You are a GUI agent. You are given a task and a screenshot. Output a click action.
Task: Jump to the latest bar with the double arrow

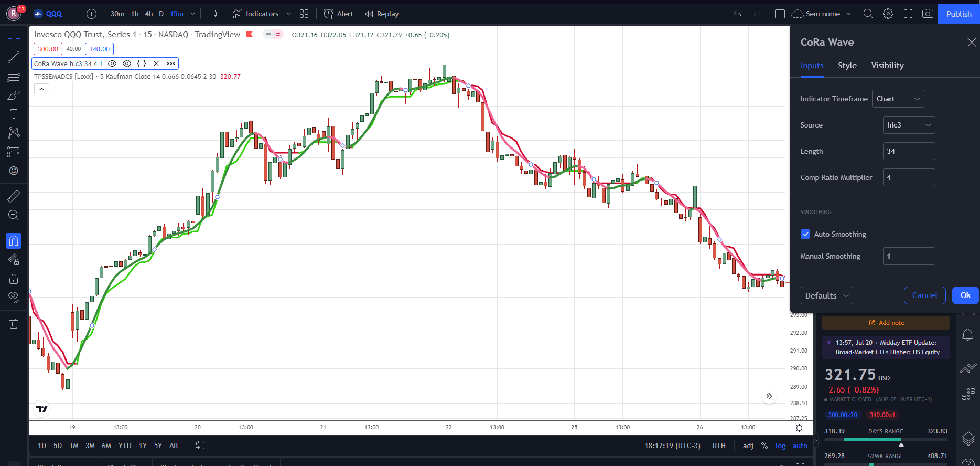(769, 396)
